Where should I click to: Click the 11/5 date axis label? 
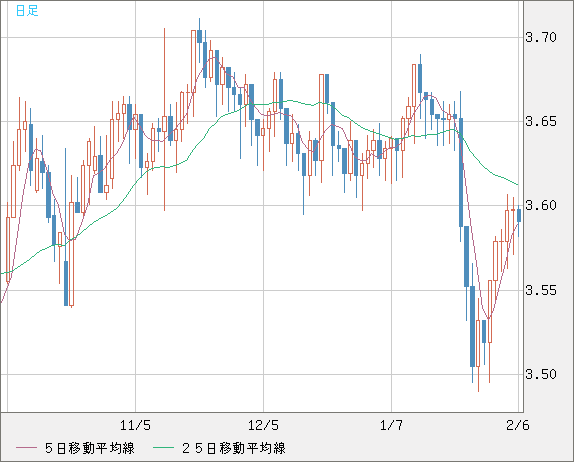coord(135,425)
